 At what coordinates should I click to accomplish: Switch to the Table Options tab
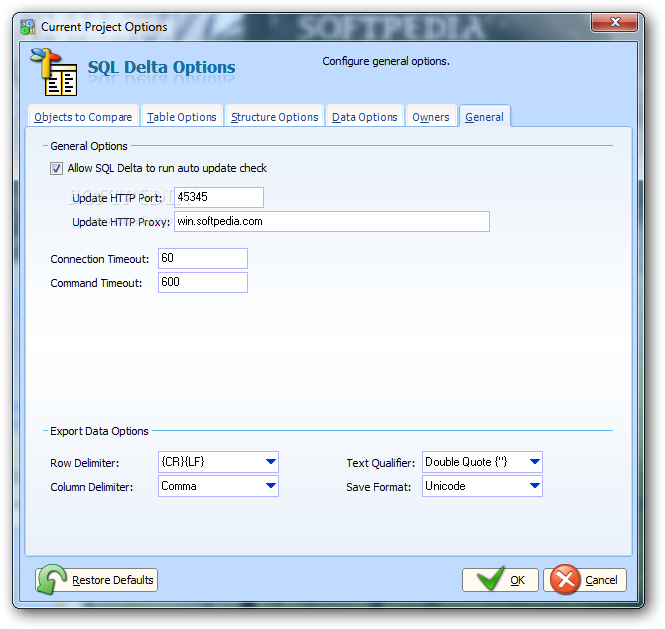coord(182,117)
